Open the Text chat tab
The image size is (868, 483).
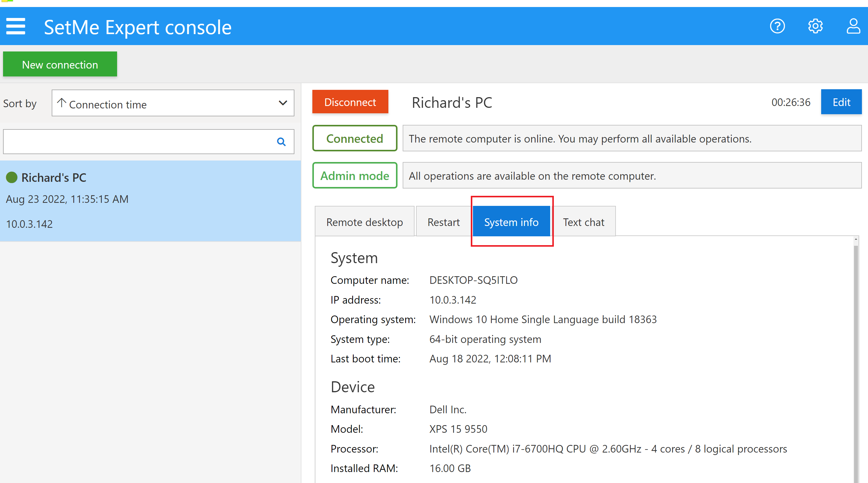pyautogui.click(x=583, y=222)
